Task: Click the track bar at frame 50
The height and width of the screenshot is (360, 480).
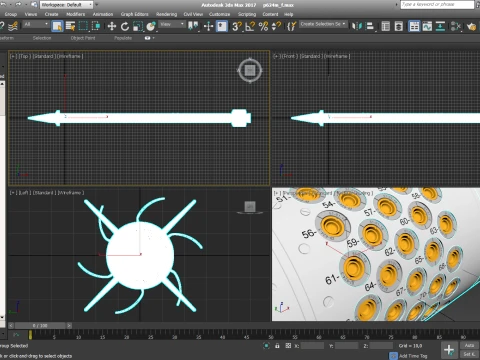Action: tap(271, 334)
